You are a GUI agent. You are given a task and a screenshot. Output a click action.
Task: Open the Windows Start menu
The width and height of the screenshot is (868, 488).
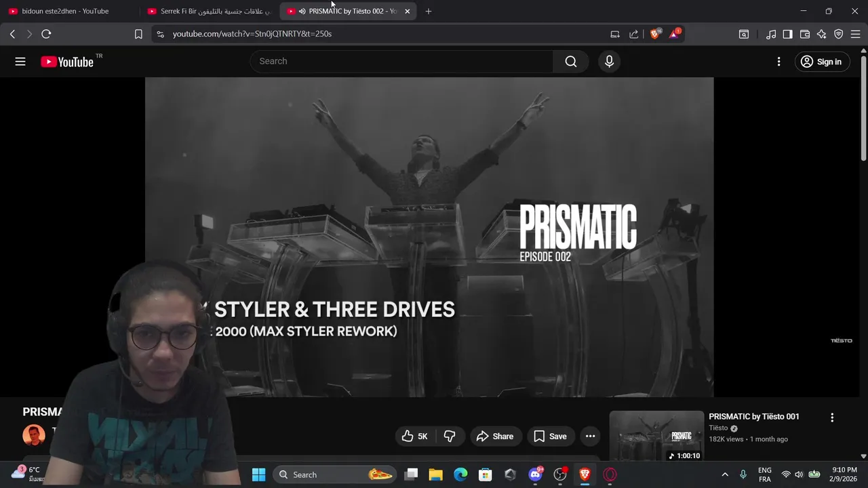[x=258, y=474]
